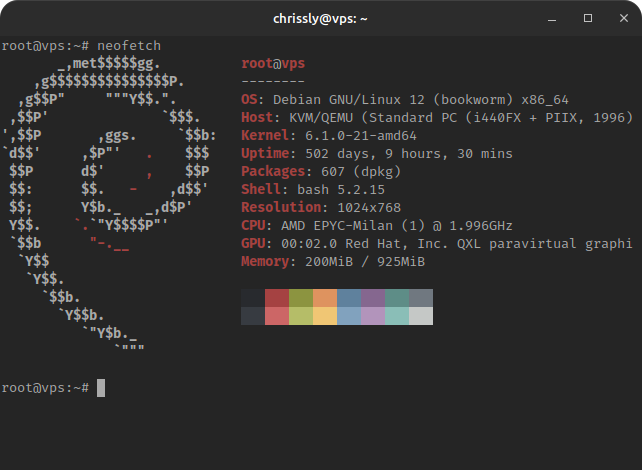Click the slate gray swatch in top row
The height and width of the screenshot is (470, 642).
[x=421, y=298]
